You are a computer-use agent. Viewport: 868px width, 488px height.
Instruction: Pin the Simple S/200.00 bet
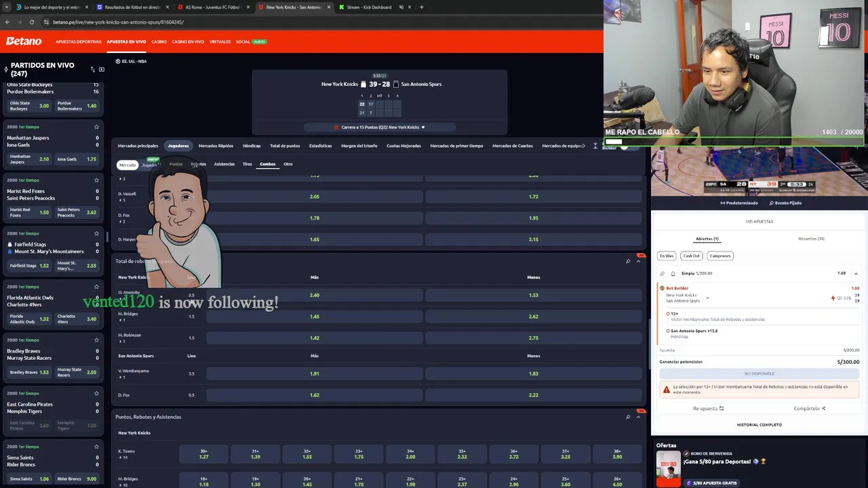point(663,274)
